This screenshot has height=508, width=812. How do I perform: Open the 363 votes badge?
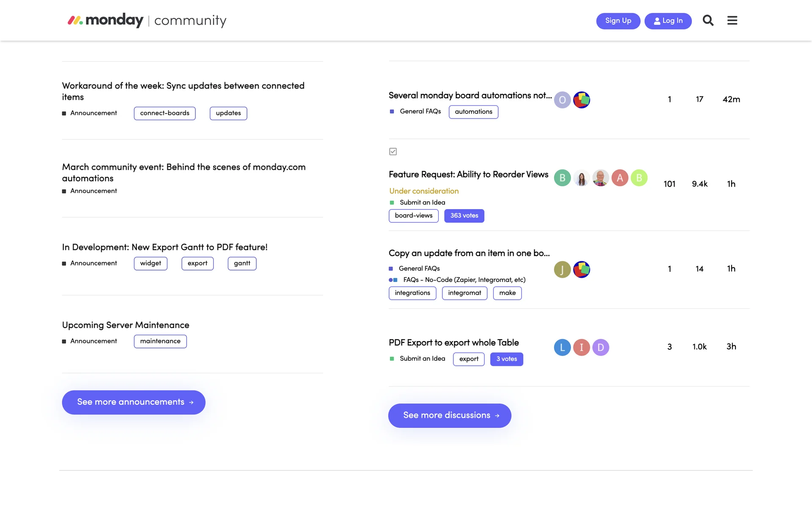coord(464,215)
